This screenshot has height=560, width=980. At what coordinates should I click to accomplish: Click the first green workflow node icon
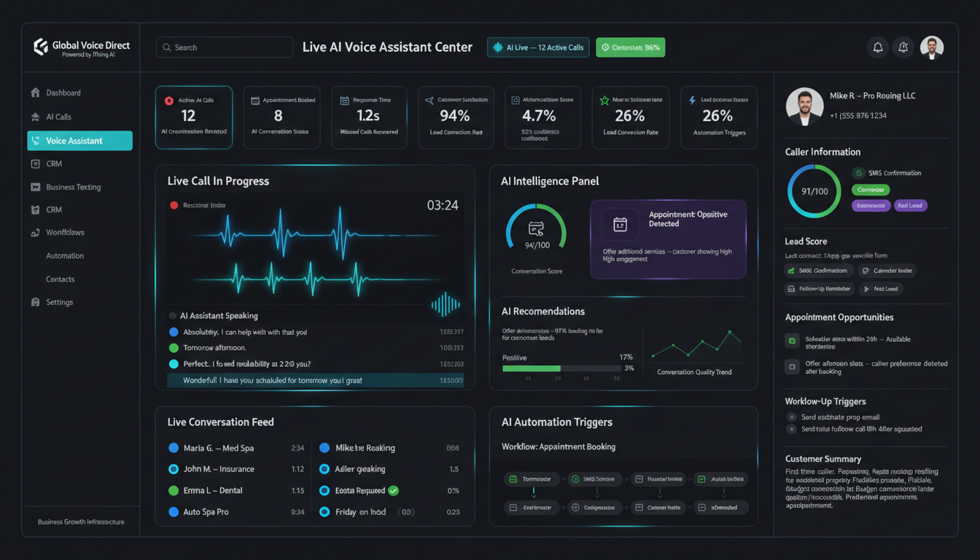click(513, 479)
